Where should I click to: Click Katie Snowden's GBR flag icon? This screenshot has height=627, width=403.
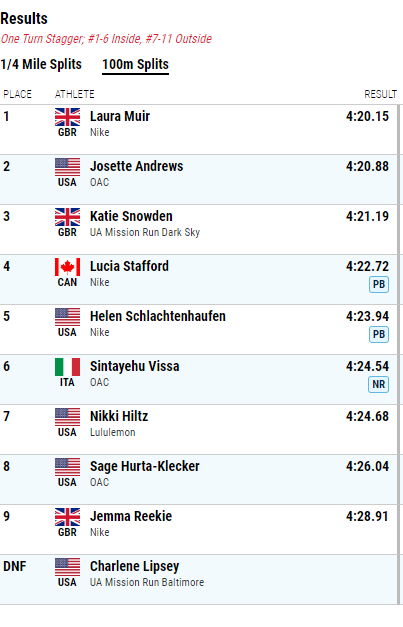67,217
